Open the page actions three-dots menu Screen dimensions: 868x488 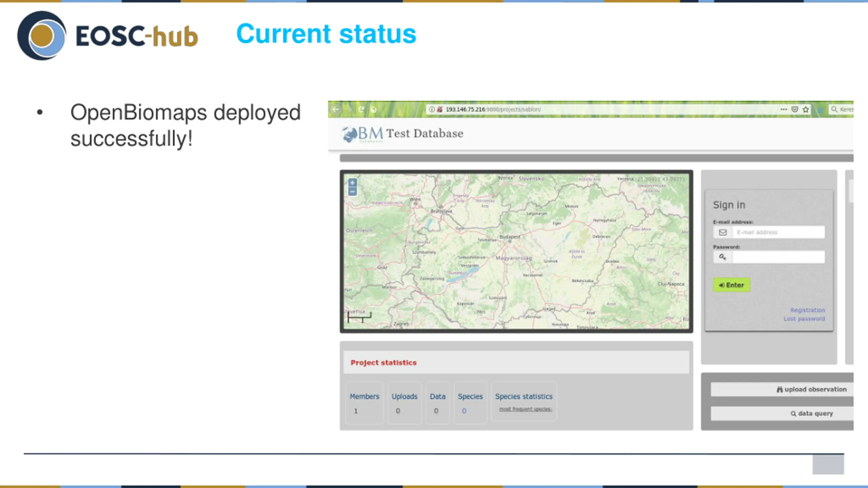point(783,109)
